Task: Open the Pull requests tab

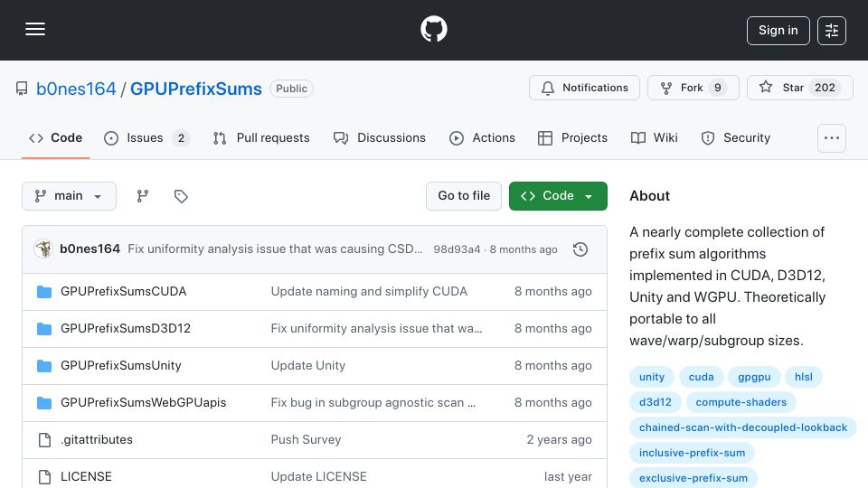Action: [x=261, y=137]
